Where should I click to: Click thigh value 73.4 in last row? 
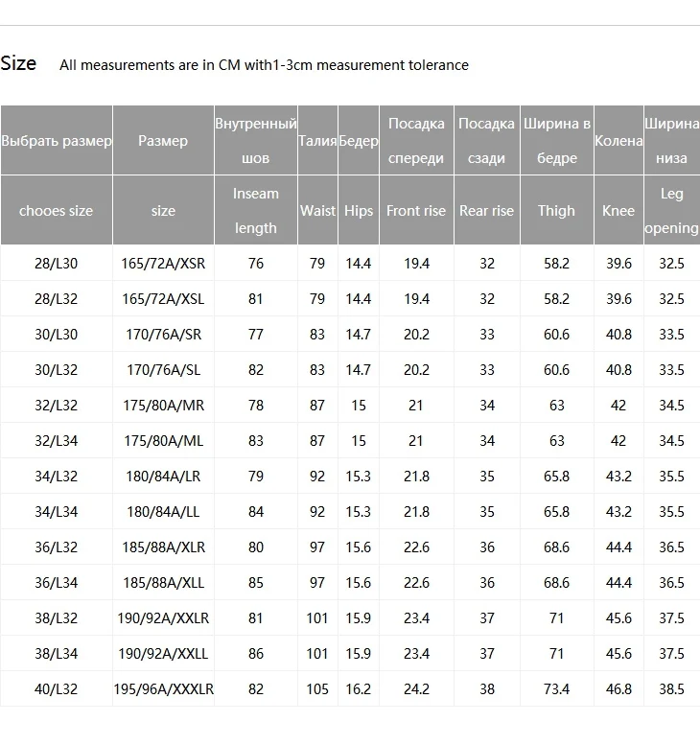point(556,689)
